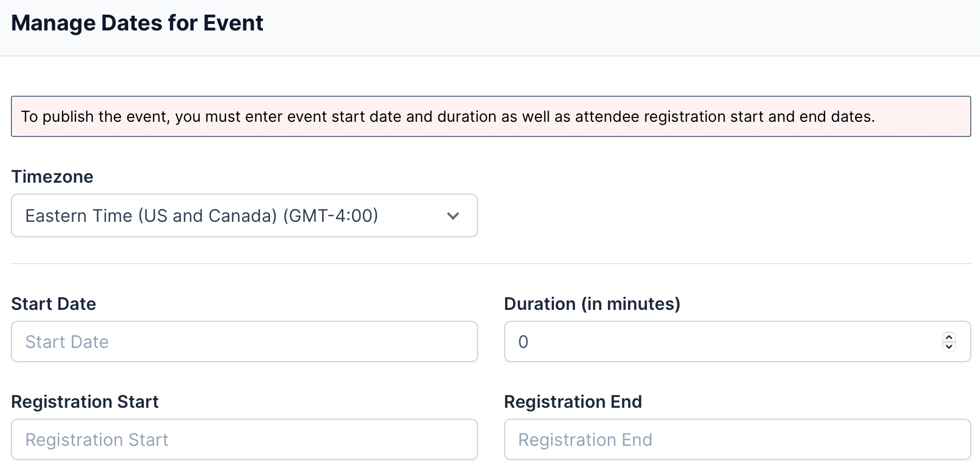Decrease duration with the down arrow
This screenshot has height=473, width=980.
coord(948,346)
